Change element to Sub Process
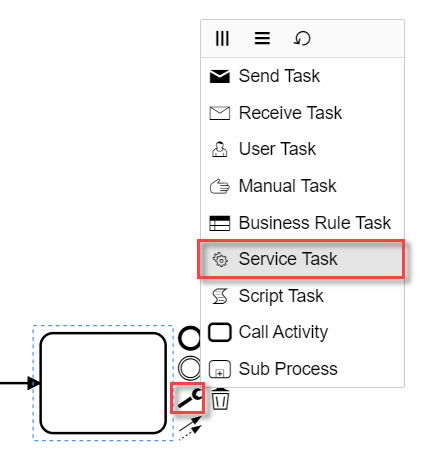 [302, 369]
